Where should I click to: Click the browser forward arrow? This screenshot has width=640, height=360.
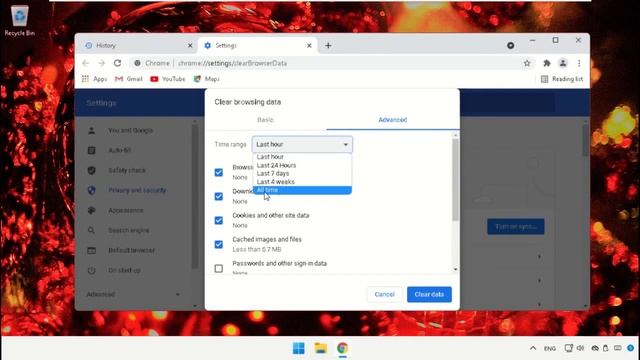point(102,63)
